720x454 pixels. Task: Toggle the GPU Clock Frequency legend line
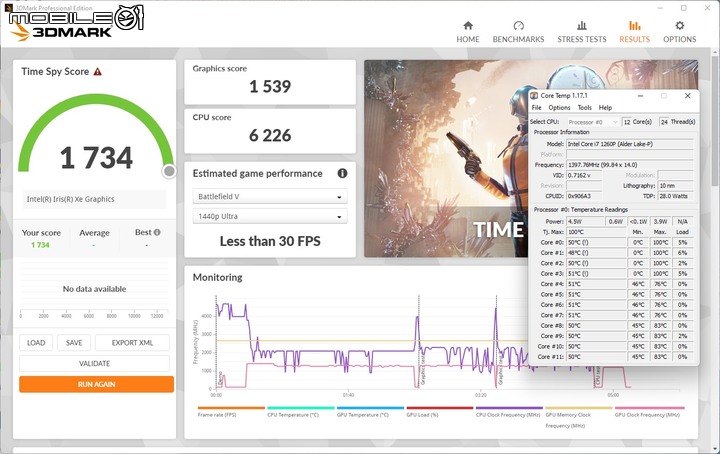[649, 412]
